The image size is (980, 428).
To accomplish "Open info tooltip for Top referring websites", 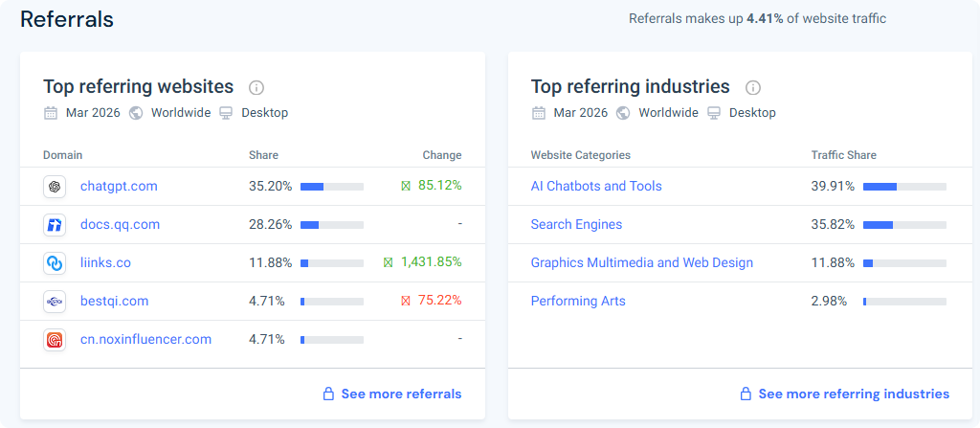I will (x=256, y=88).
